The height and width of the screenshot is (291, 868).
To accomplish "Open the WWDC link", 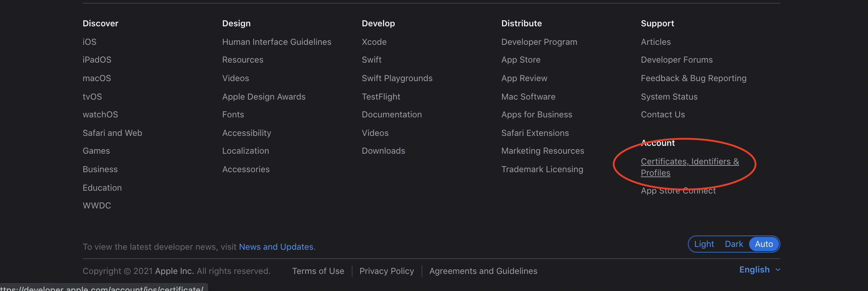I will click(x=97, y=206).
